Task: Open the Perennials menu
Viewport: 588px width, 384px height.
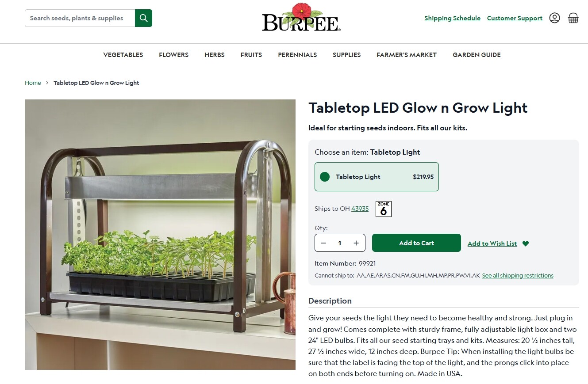Action: point(297,55)
